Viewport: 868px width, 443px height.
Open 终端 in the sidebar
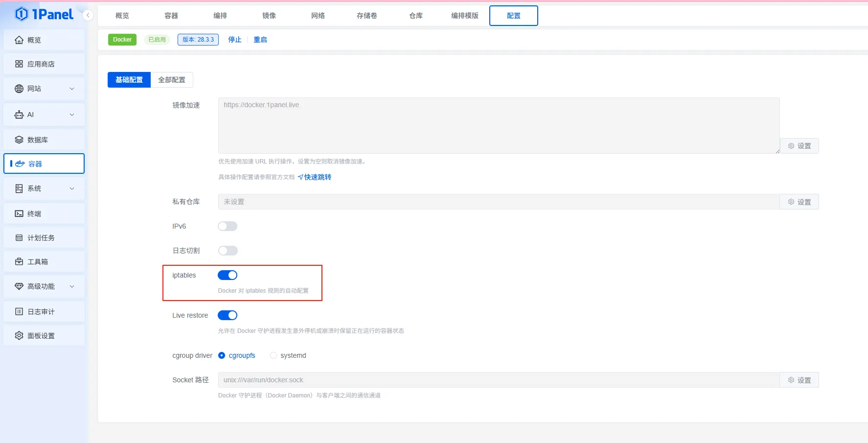(44, 214)
